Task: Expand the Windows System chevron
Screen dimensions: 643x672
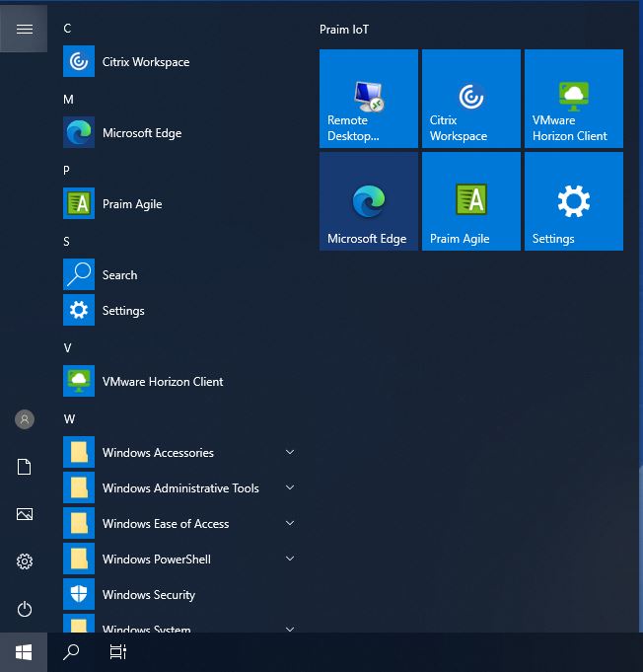Action: point(290,630)
